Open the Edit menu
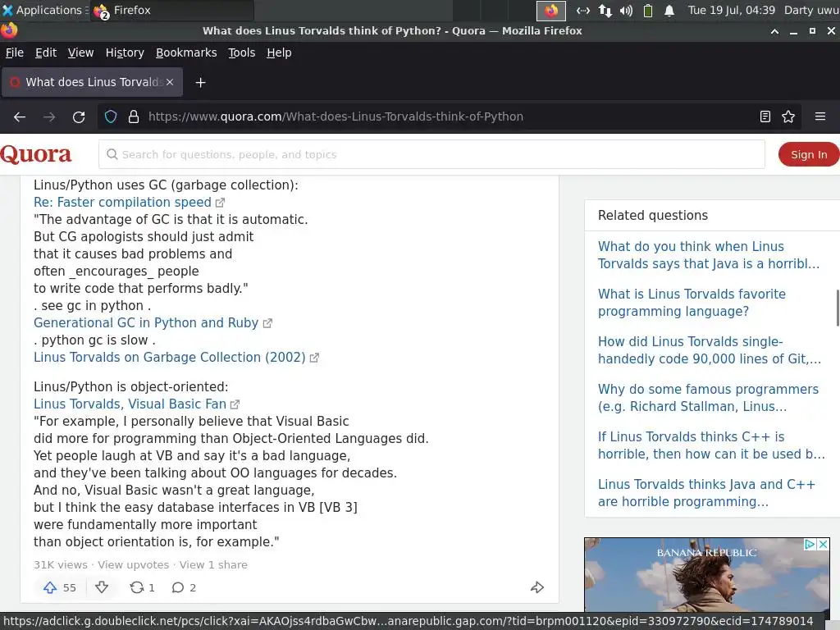The image size is (840, 630). click(46, 52)
